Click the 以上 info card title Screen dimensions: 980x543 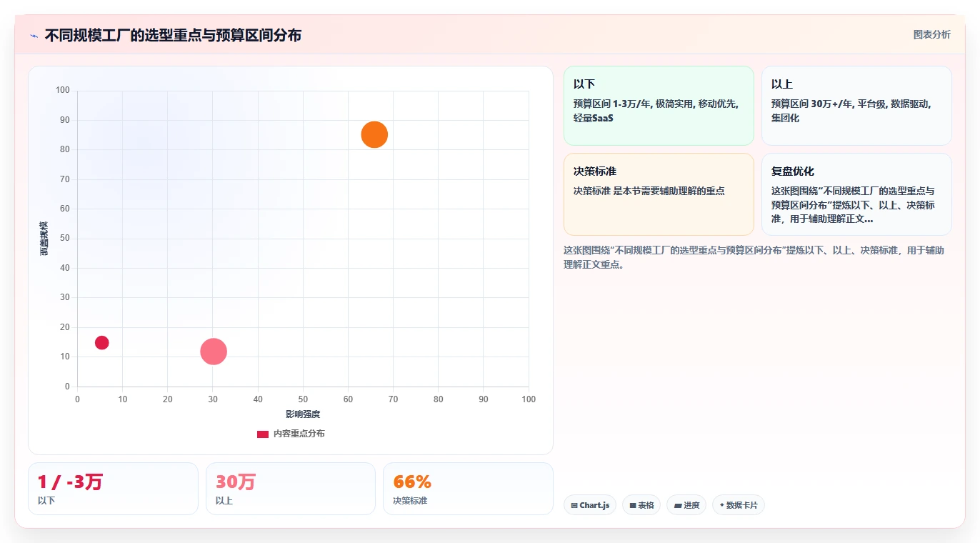pos(782,84)
